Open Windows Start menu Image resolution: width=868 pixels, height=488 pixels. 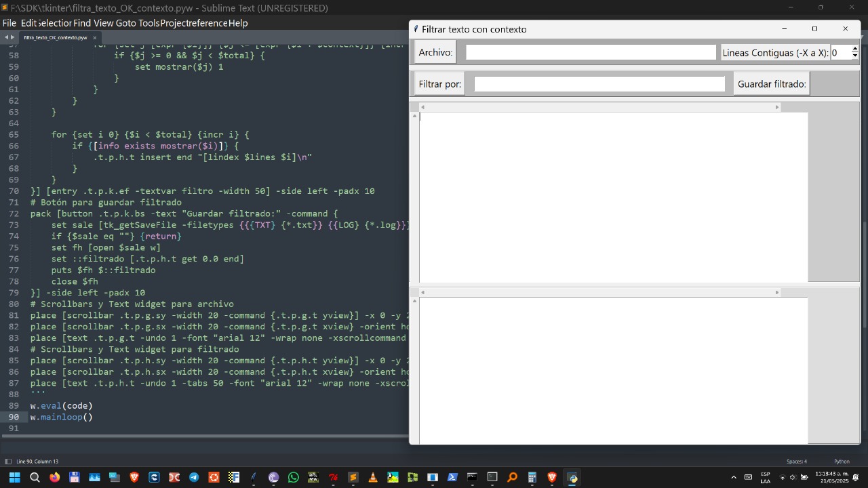pos(14,477)
